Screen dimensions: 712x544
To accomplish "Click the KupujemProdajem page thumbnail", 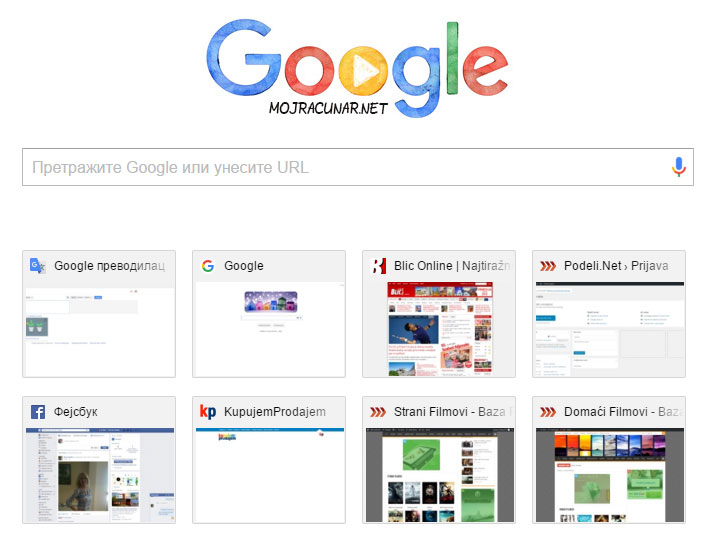I will (269, 475).
